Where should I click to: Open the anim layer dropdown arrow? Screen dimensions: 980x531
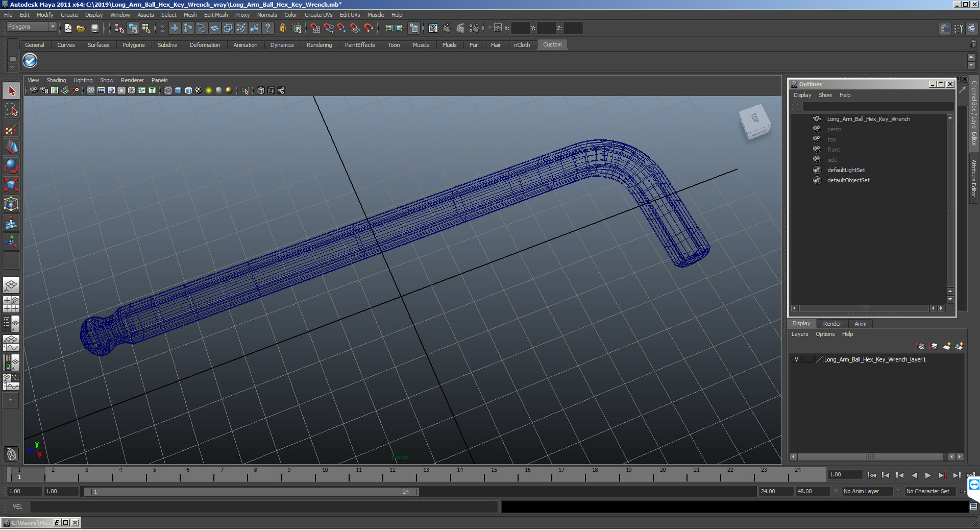tap(836, 491)
